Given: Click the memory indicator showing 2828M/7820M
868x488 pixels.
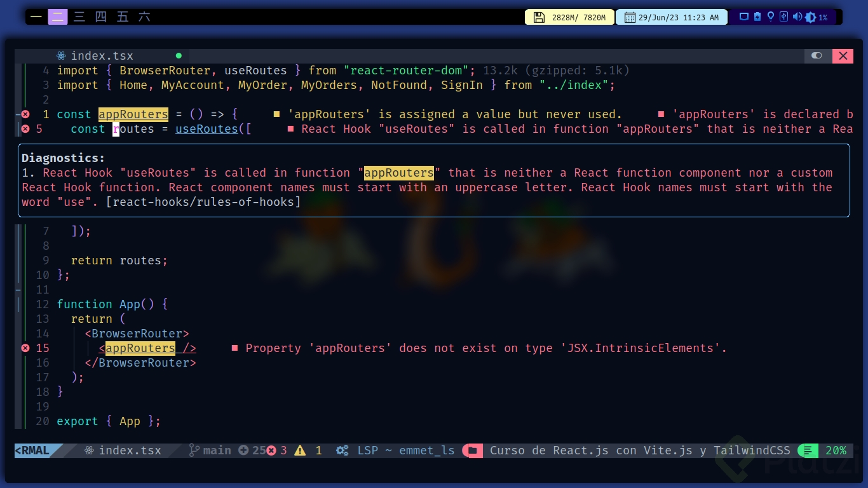Looking at the screenshot, I should tap(569, 17).
